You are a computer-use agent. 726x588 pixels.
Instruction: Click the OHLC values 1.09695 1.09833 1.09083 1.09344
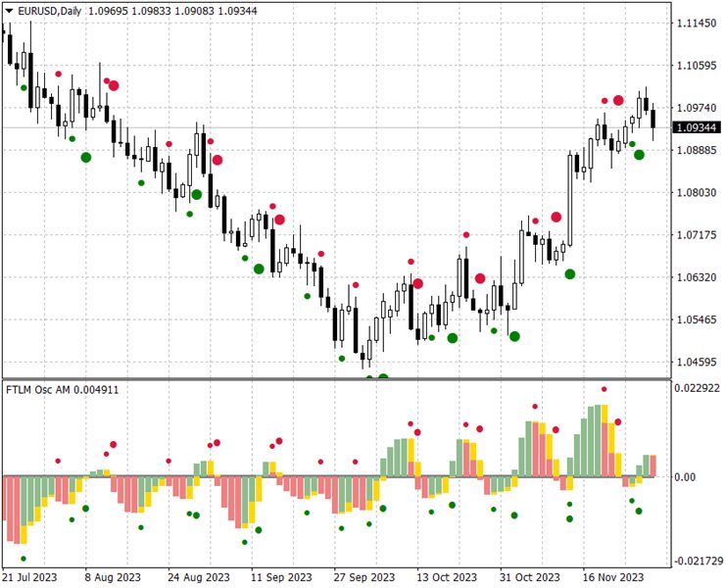(x=172, y=11)
